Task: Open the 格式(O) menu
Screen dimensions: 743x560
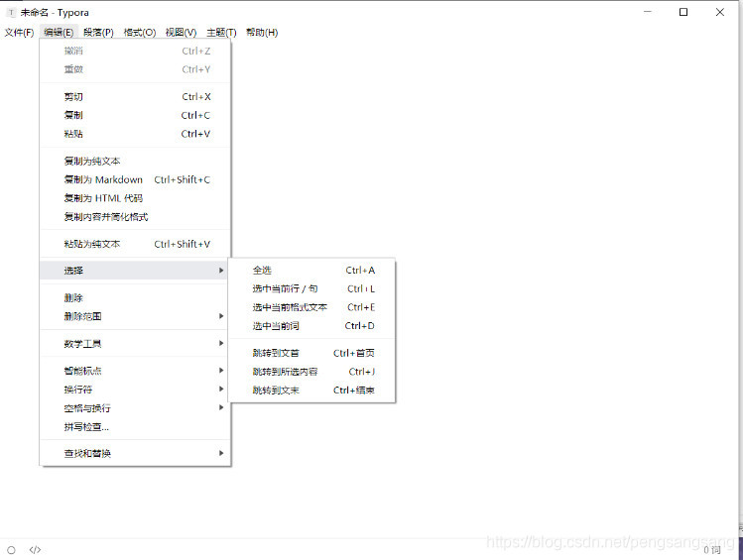Action: (139, 33)
